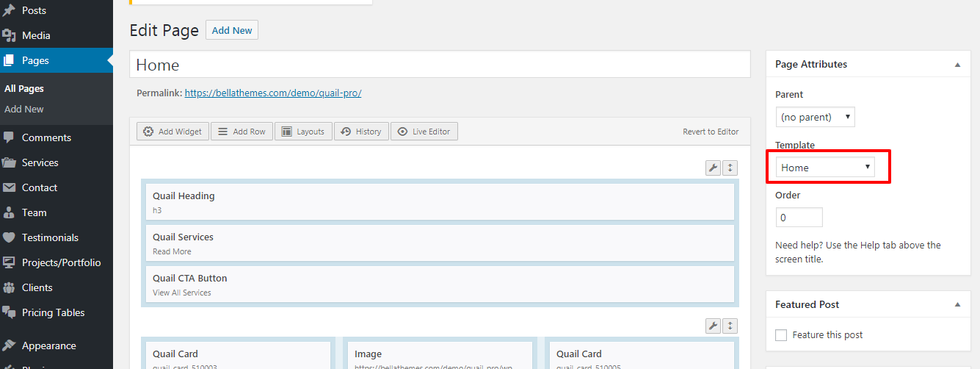Viewport: 980px width, 369px height.
Task: Open the Parent dropdown
Action: pos(815,117)
